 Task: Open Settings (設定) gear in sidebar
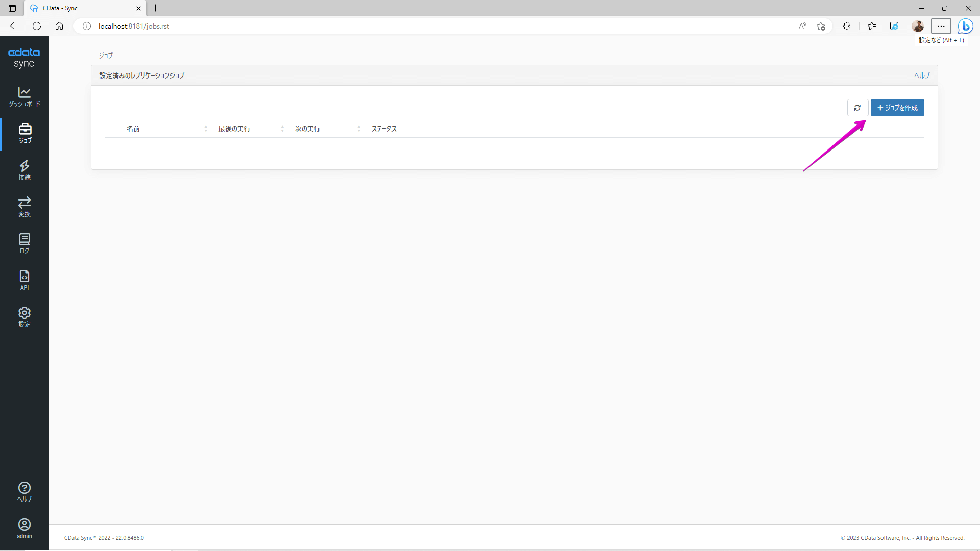(x=24, y=317)
